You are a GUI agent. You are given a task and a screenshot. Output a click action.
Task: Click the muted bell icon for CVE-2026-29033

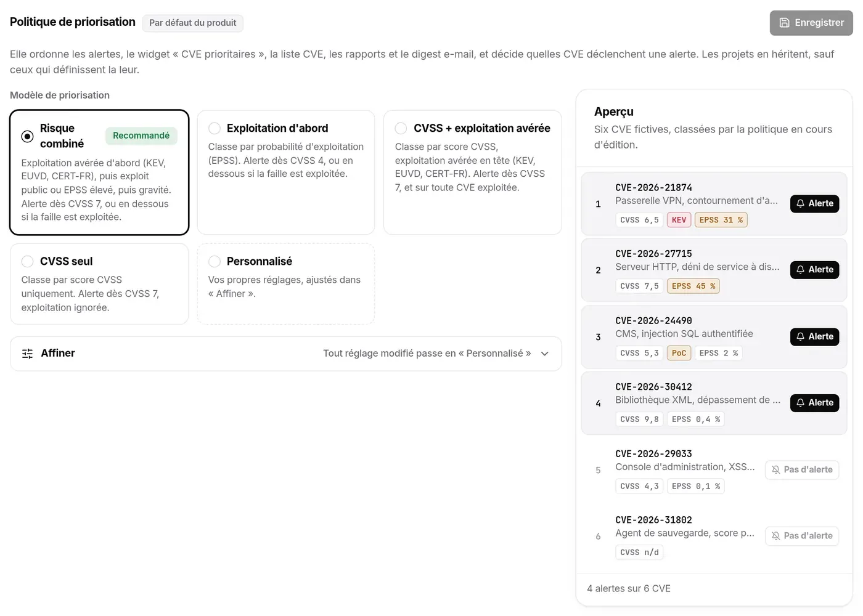tap(775, 470)
